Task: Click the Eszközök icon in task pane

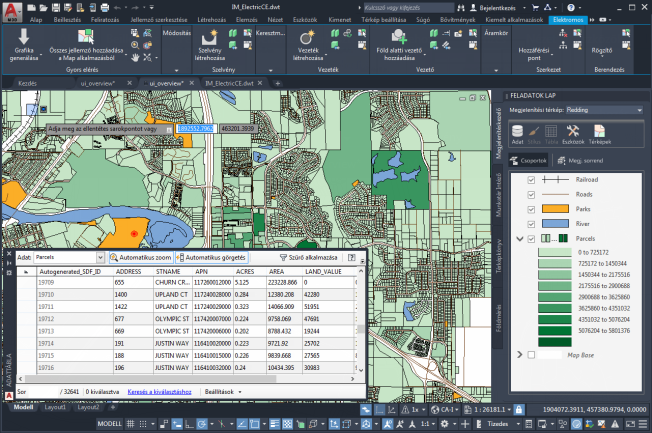Action: click(x=573, y=131)
